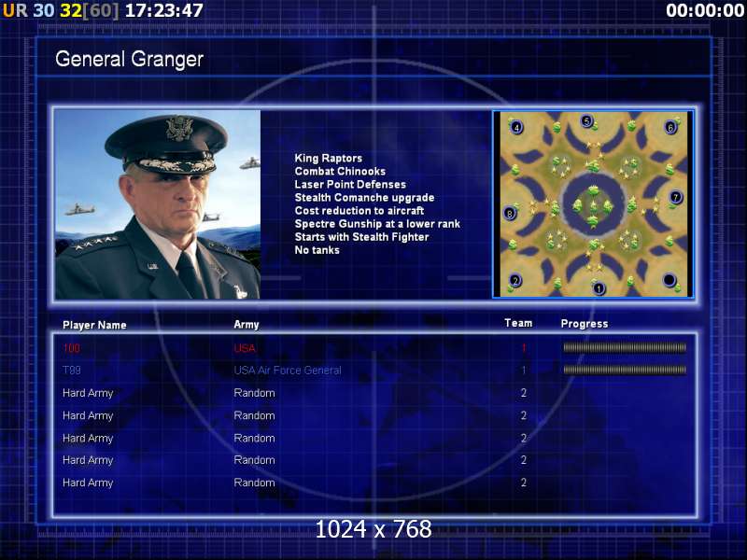This screenshot has width=747, height=560.
Task: Click the 00:00:00 game timer
Action: (705, 10)
